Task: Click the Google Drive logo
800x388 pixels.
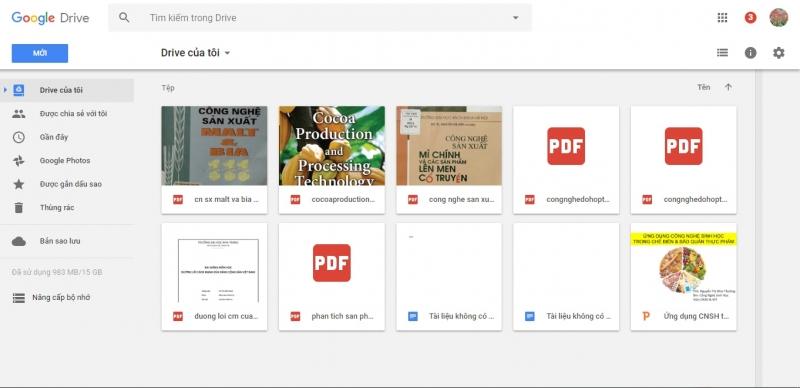Action: tap(50, 18)
